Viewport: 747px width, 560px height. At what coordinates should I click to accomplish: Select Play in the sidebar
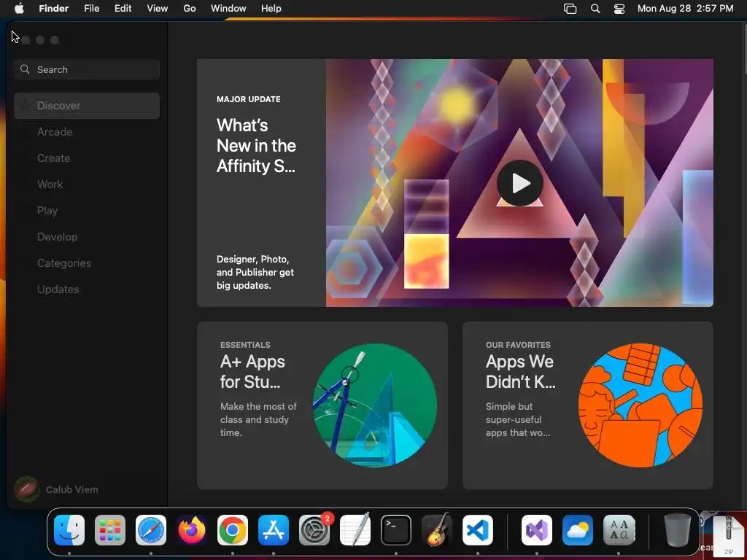87,211
